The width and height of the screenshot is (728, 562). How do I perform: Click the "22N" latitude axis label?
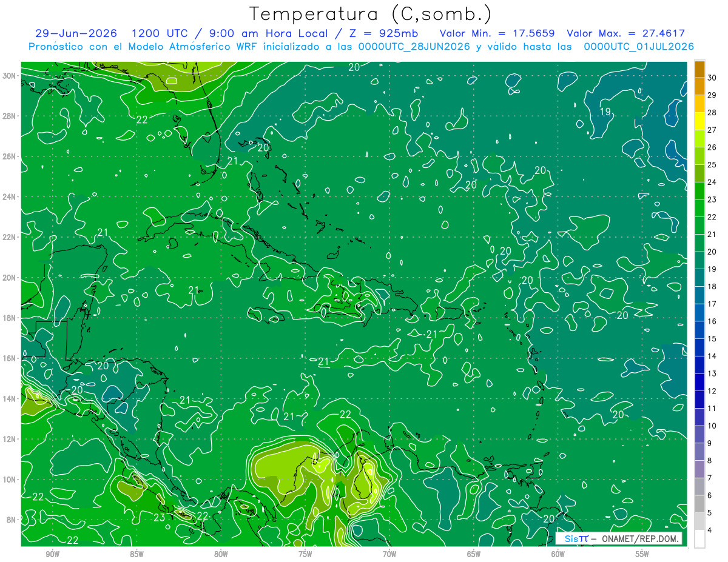point(10,237)
